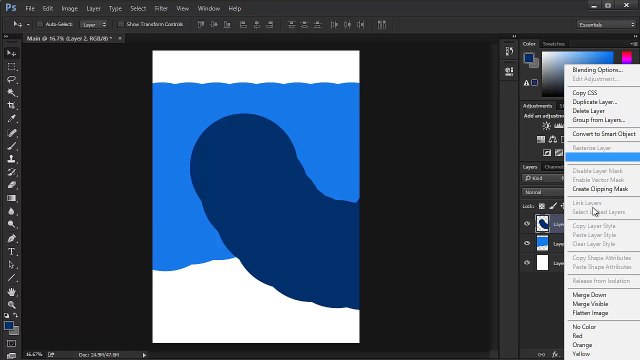Click the foreground color swatch in toolbox
The width and height of the screenshot is (640, 360).
click(x=9, y=326)
